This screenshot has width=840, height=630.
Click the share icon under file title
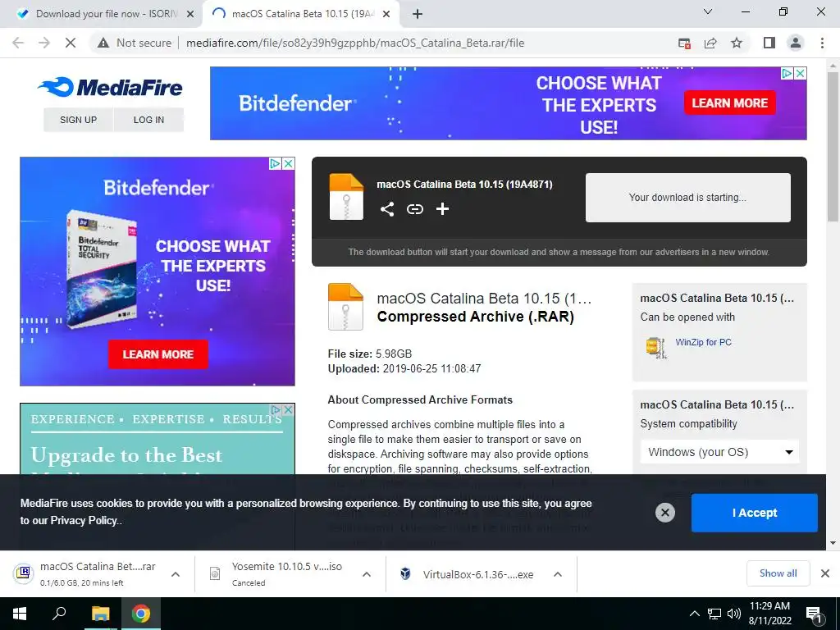coord(387,209)
